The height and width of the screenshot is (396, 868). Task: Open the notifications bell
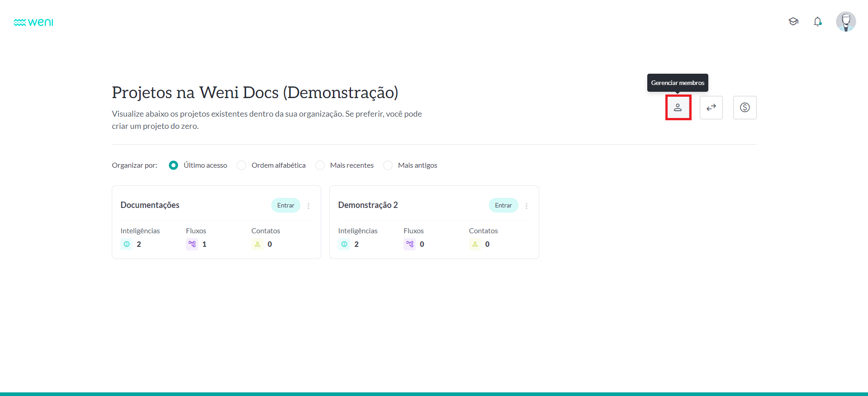click(817, 21)
